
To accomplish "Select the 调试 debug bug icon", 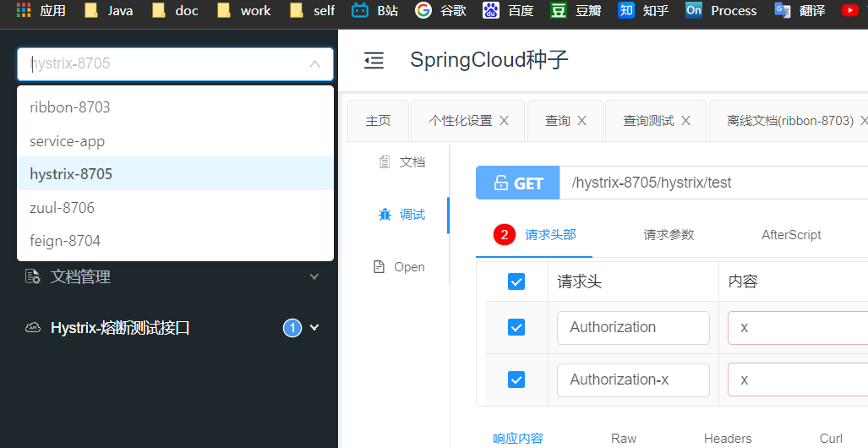I will pos(385,215).
